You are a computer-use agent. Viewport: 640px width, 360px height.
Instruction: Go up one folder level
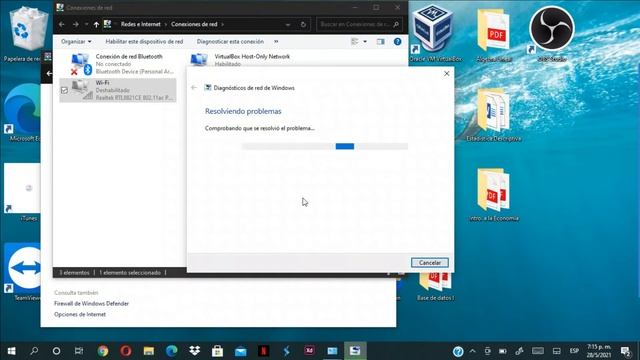(96, 24)
